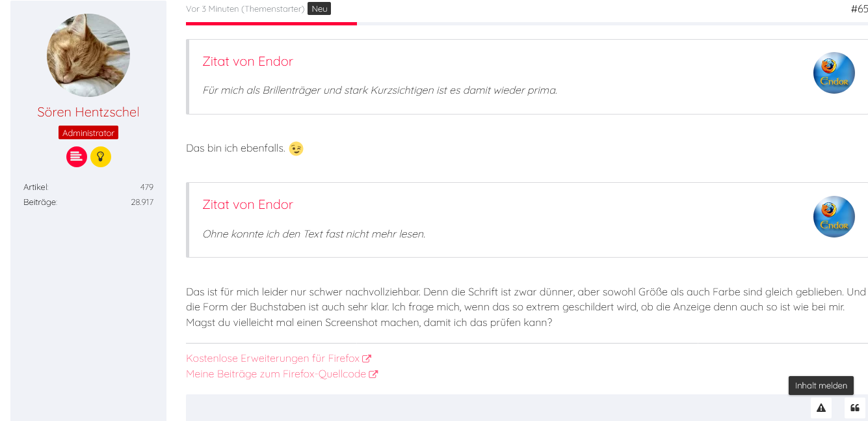Viewport: 868px width, 421px height.
Task: Click the Beiträge count 28.917
Action: [x=142, y=202]
